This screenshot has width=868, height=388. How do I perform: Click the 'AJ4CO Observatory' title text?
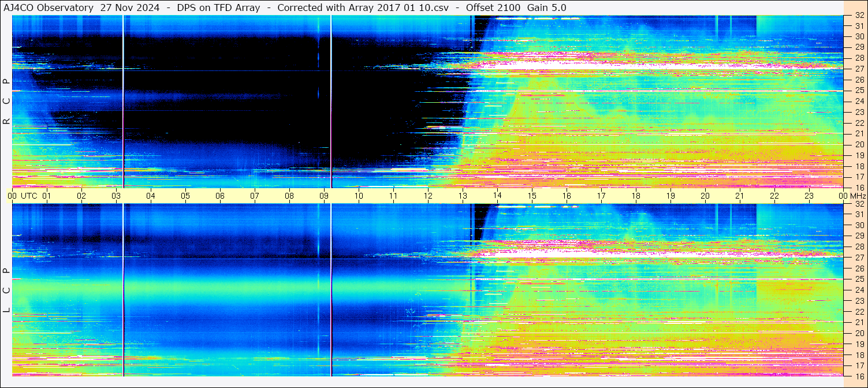click(x=49, y=8)
